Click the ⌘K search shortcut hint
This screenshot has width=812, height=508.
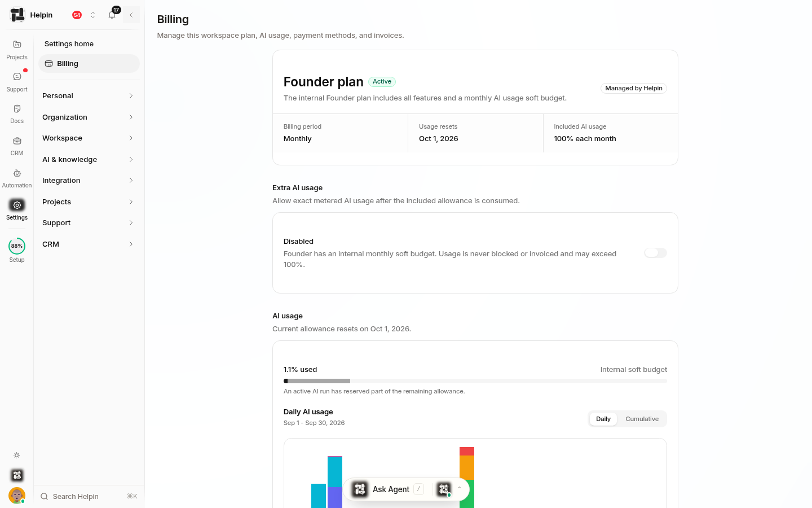click(x=132, y=497)
